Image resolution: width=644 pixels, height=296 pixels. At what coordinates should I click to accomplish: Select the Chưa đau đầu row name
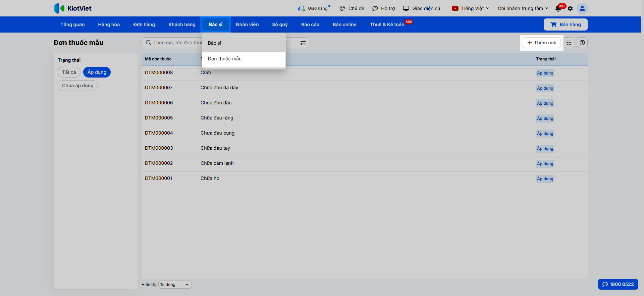click(216, 103)
